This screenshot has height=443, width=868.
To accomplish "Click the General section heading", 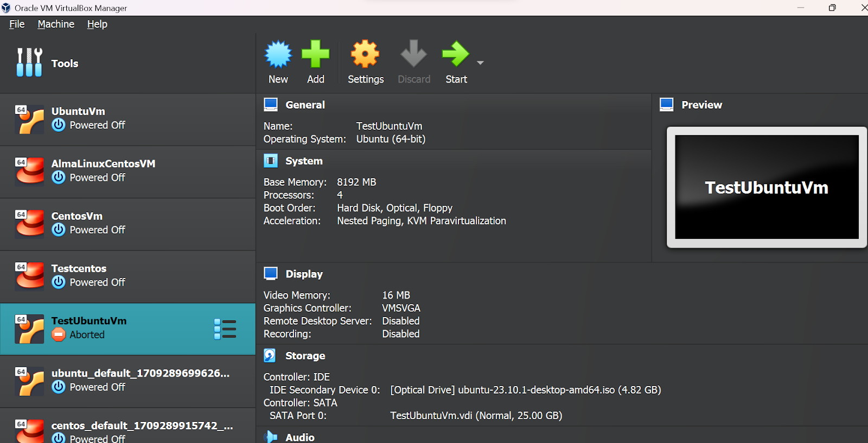I will coord(305,105).
